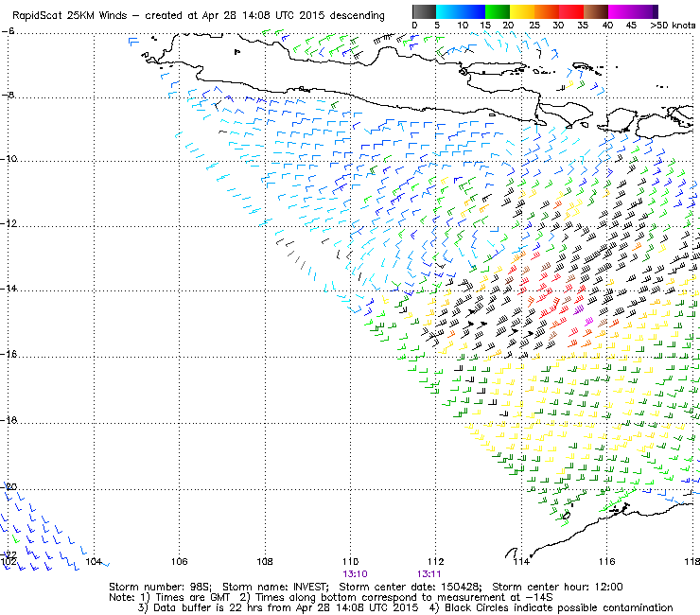Click longitude axis label 106
Screen dimensions: 700x615
(180, 561)
